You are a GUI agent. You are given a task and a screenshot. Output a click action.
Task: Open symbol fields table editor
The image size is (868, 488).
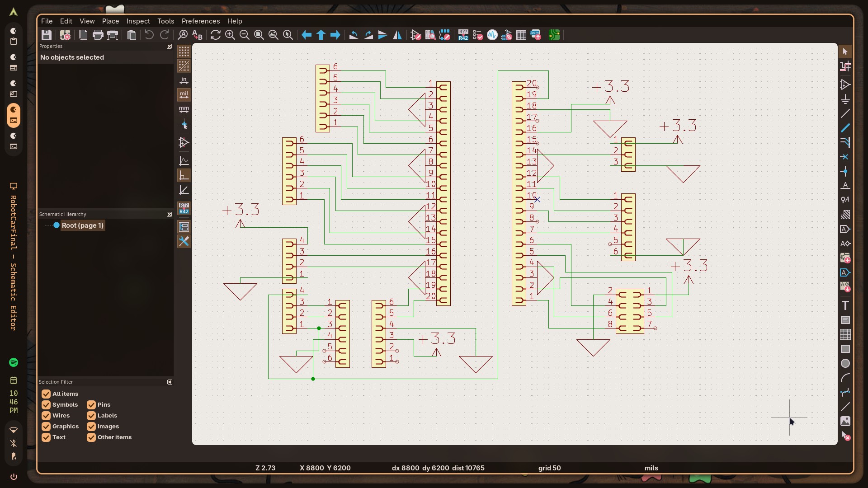pyautogui.click(x=521, y=35)
